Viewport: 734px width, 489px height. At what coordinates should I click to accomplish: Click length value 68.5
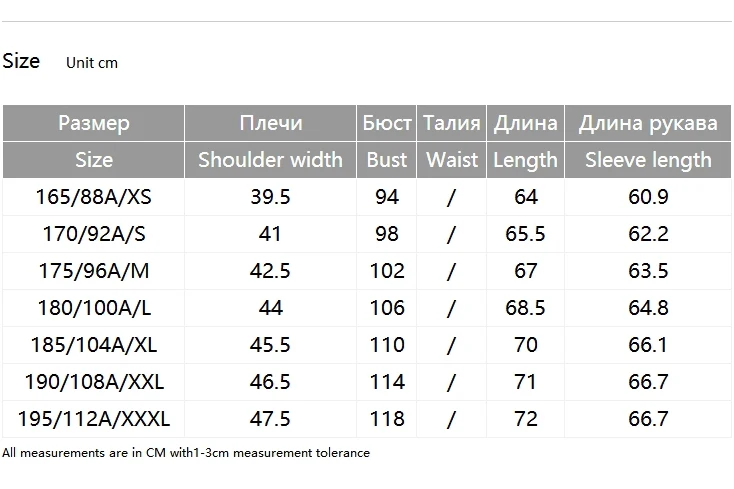coord(525,308)
